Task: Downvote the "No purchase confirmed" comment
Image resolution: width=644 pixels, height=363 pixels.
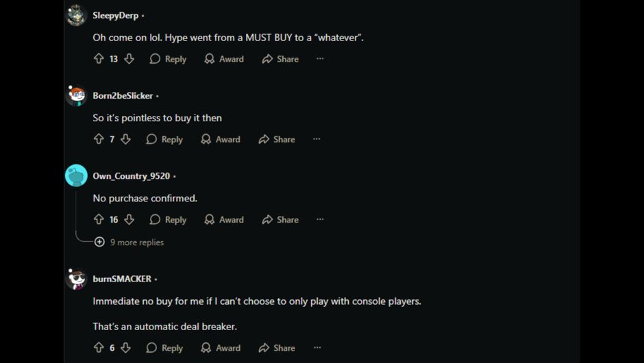Action: tap(129, 220)
